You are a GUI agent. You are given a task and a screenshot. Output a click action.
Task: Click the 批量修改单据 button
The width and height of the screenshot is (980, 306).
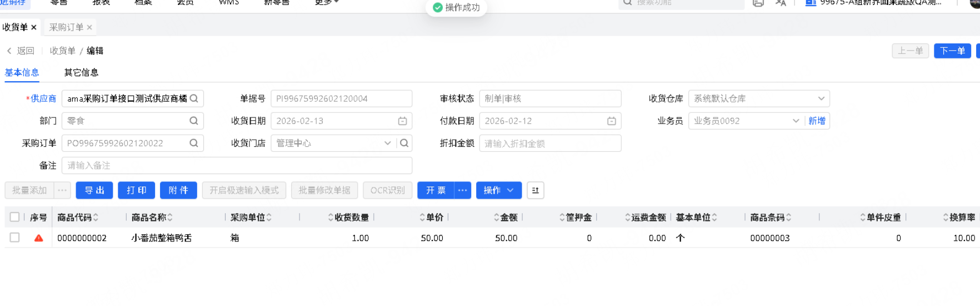coord(324,190)
